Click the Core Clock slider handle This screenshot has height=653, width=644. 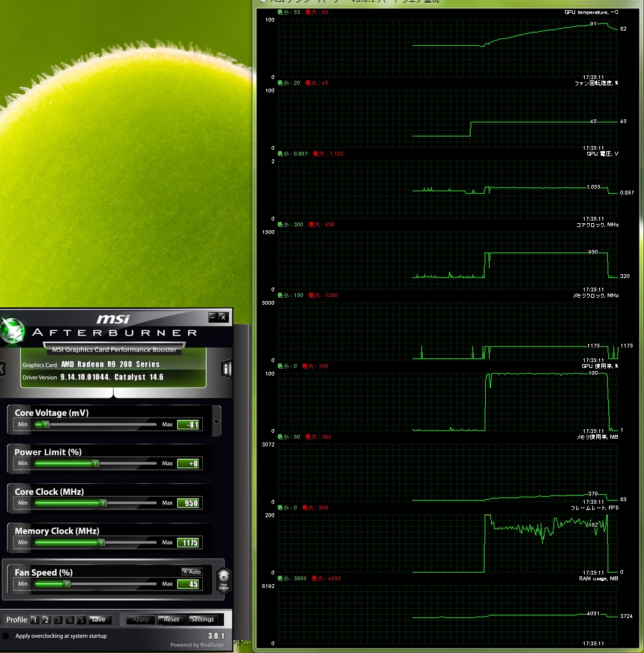[x=103, y=503]
